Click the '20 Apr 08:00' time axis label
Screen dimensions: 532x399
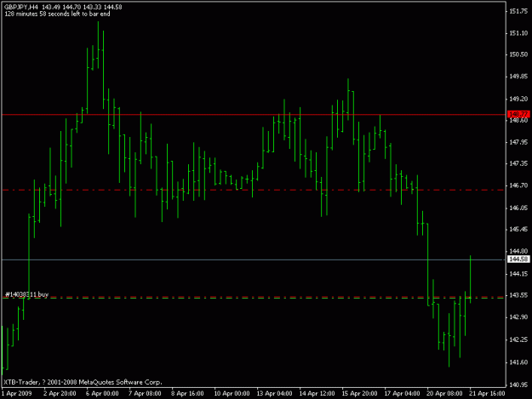[444, 393]
